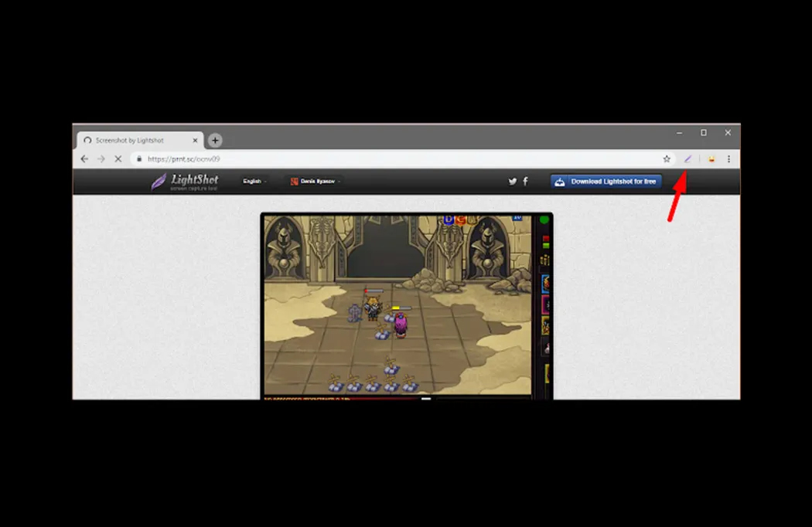Image resolution: width=812 pixels, height=527 pixels.
Task: Click Download Lightshot for free button
Action: click(606, 181)
